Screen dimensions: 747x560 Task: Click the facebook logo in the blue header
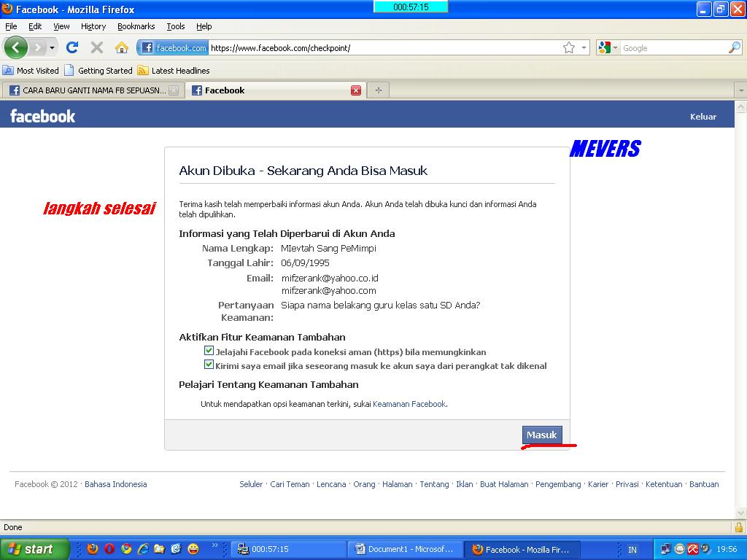(42, 116)
